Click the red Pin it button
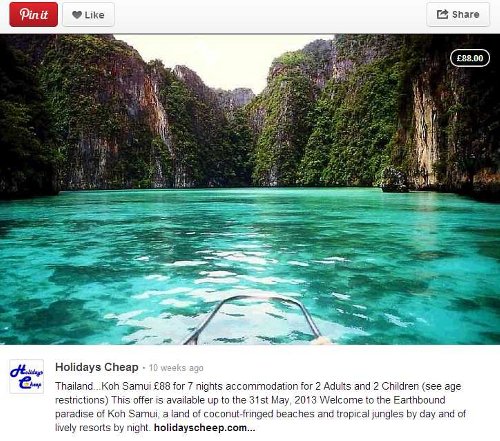 pos(33,14)
